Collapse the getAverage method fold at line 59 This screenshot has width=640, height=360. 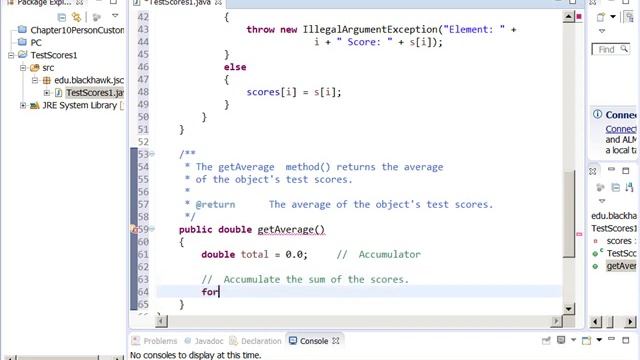pyautogui.click(x=152, y=229)
